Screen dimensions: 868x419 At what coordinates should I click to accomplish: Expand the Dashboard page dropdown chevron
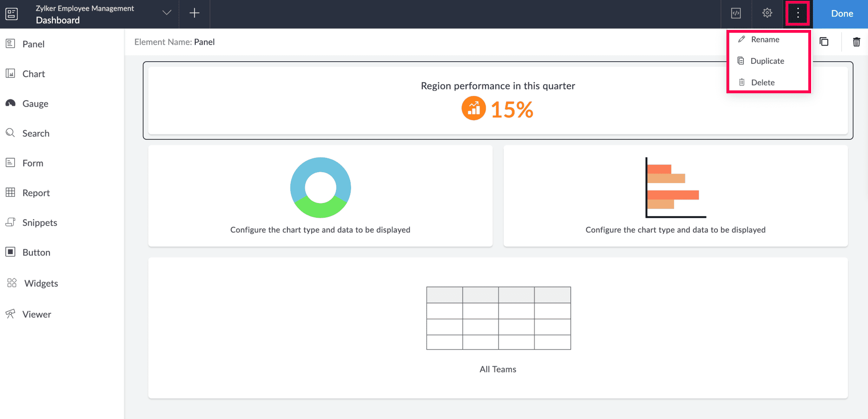pyautogui.click(x=167, y=13)
